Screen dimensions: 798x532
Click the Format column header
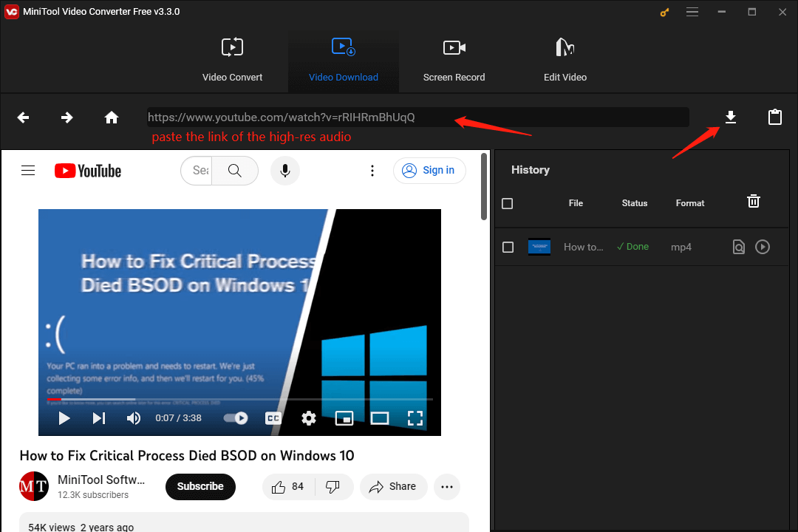click(x=690, y=203)
